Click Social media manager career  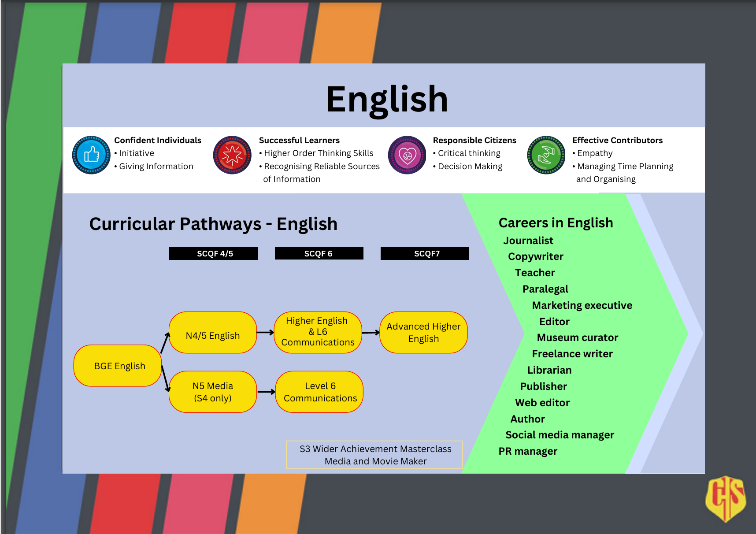click(560, 435)
